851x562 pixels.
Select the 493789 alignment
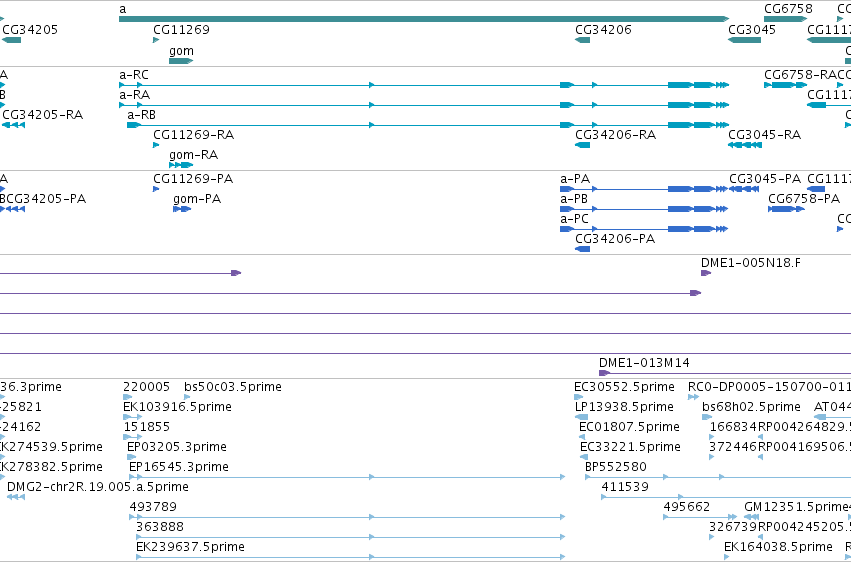pyautogui.click(x=347, y=516)
